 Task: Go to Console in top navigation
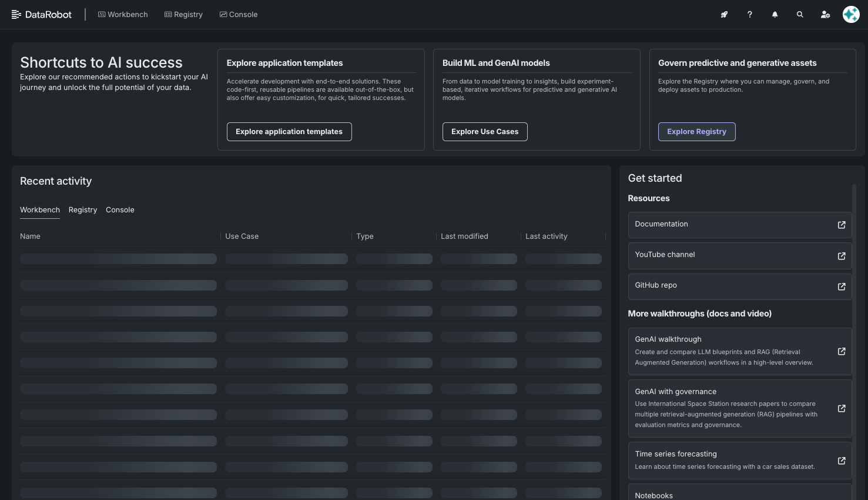coord(239,15)
